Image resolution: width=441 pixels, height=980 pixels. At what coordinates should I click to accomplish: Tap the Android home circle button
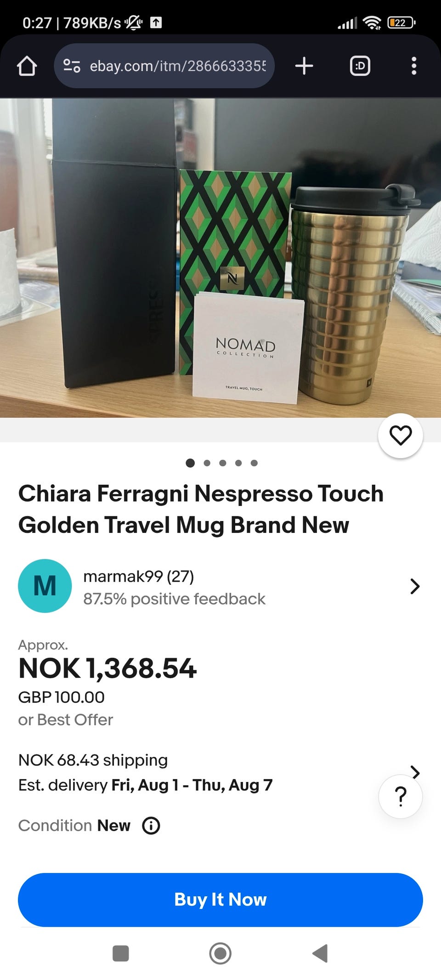click(x=220, y=953)
